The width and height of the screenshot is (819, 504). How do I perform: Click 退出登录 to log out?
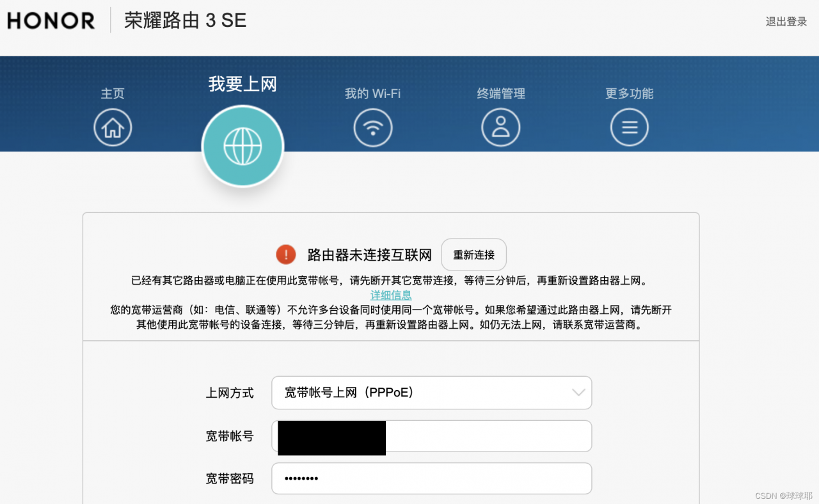click(x=786, y=20)
